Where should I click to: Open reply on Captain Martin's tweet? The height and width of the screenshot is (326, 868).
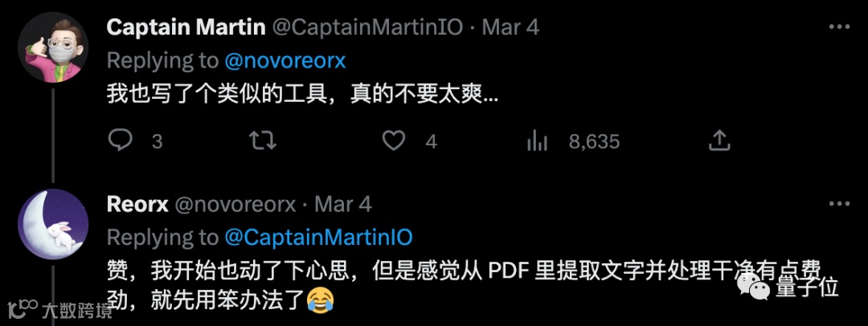coord(120,141)
